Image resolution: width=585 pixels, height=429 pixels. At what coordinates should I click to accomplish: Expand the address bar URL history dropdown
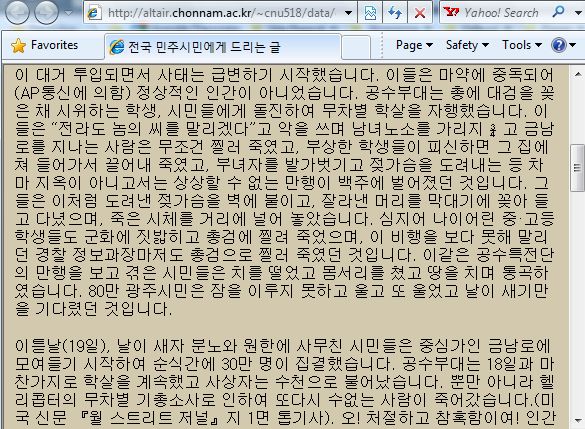[348, 13]
